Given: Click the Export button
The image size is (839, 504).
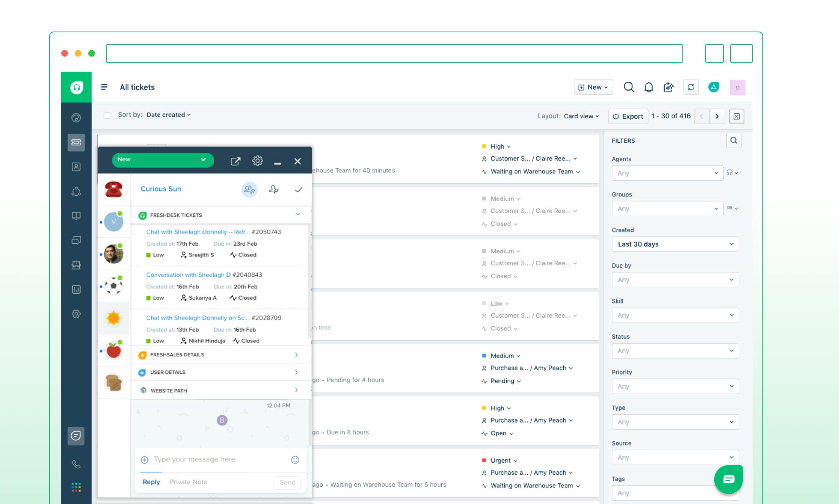Looking at the screenshot, I should pyautogui.click(x=628, y=116).
